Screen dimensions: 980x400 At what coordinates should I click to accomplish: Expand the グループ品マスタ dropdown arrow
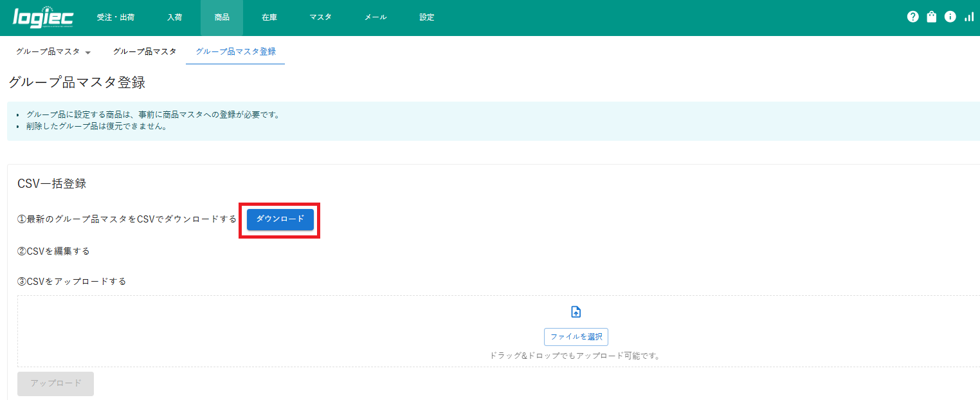point(87,52)
